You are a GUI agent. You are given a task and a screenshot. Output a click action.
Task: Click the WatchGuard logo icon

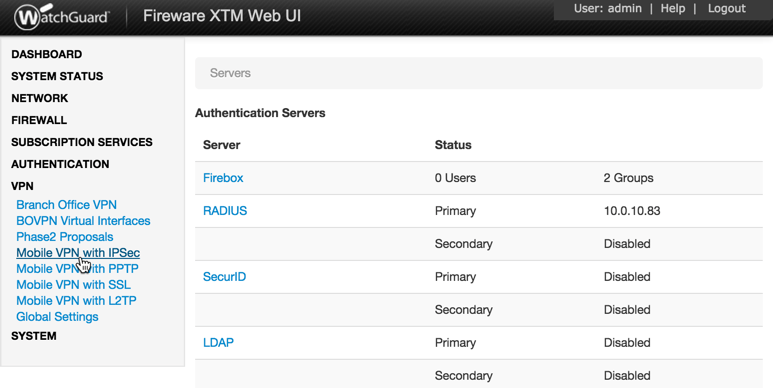coord(62,16)
